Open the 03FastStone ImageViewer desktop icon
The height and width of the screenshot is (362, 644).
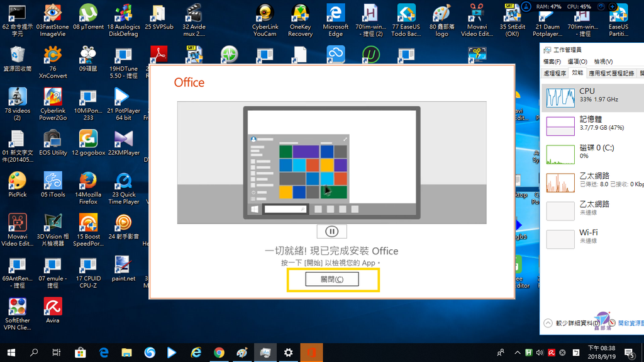[x=53, y=20]
